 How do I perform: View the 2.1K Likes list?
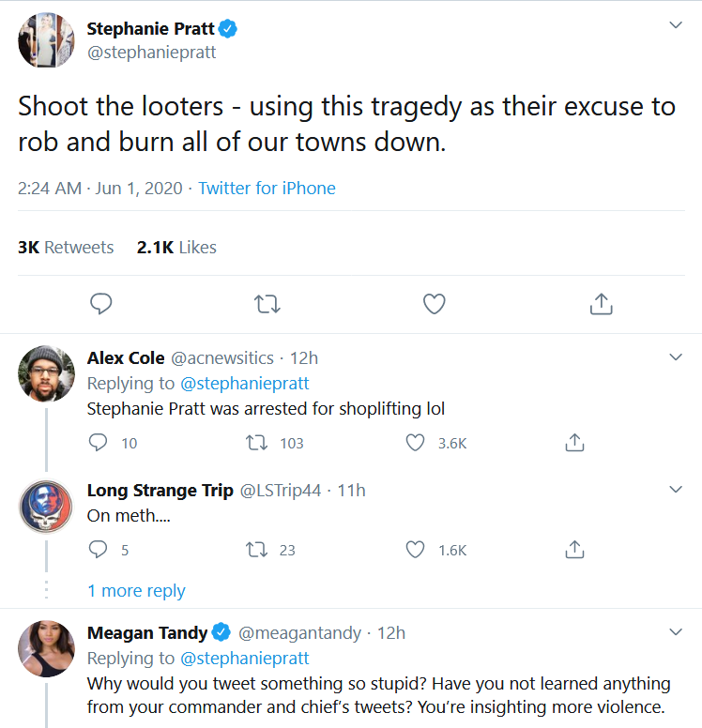click(176, 248)
